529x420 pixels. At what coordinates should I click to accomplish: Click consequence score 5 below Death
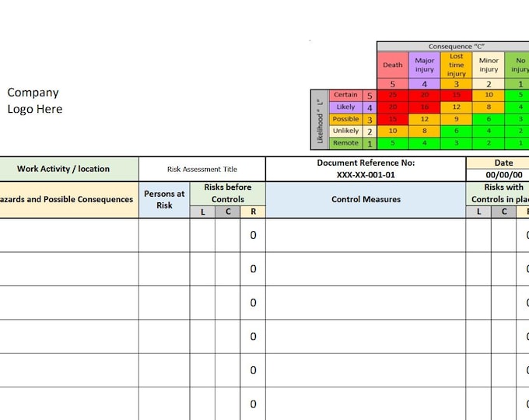[393, 84]
